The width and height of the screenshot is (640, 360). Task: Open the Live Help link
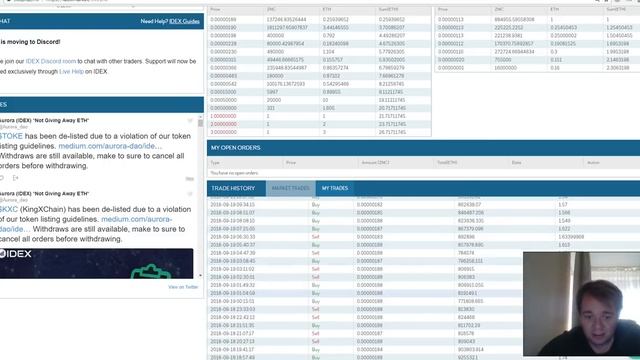pos(71,71)
